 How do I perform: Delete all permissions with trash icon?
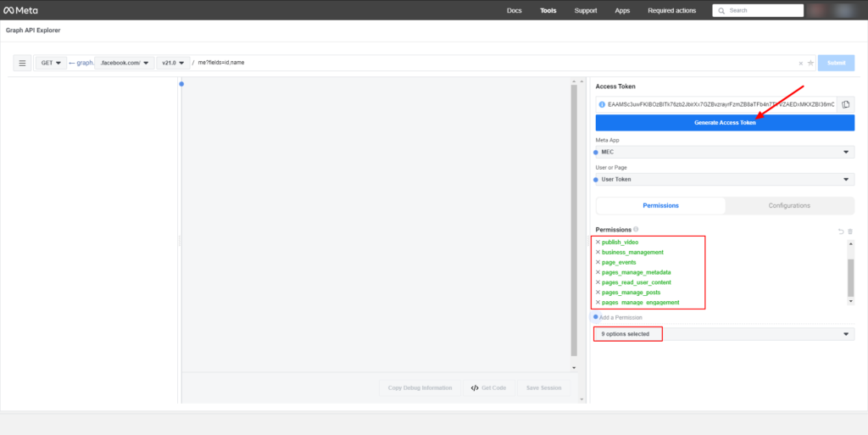[849, 231]
